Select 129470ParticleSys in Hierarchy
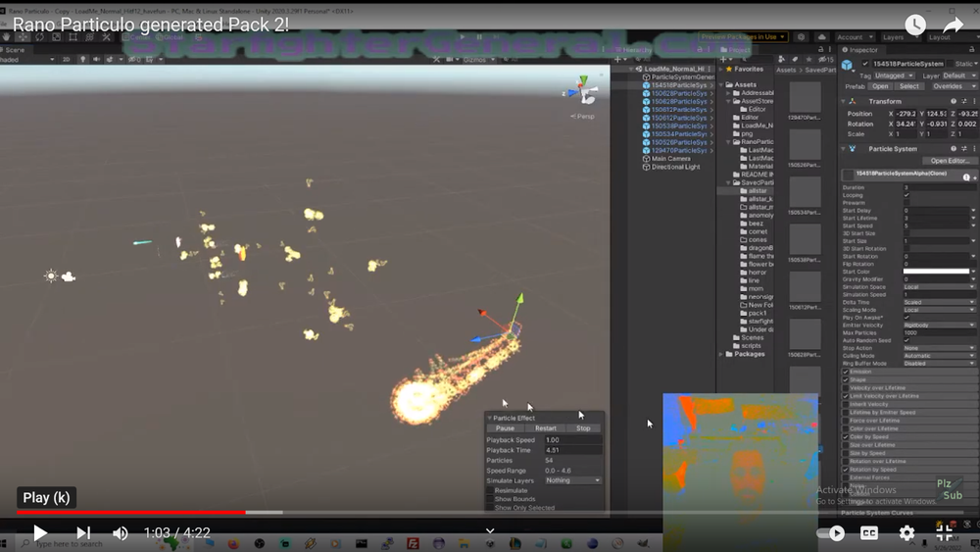This screenshot has width=980, height=552. click(679, 150)
